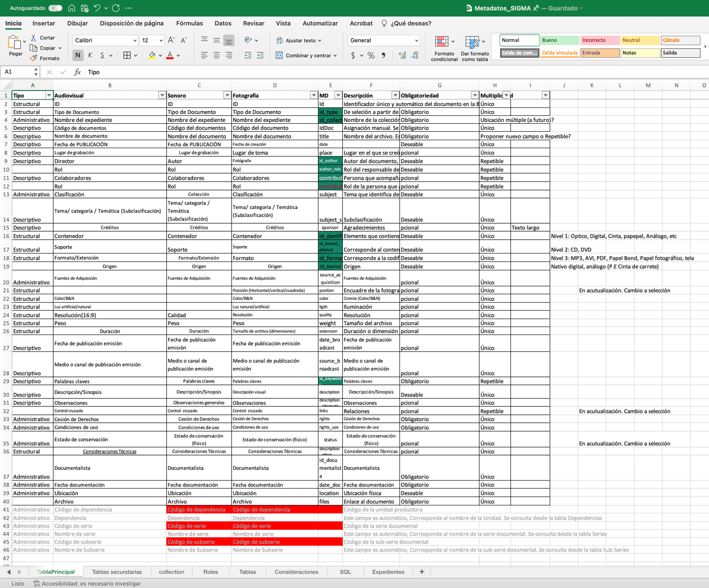
Task: Click the Formato condicional icon
Action: (x=441, y=42)
